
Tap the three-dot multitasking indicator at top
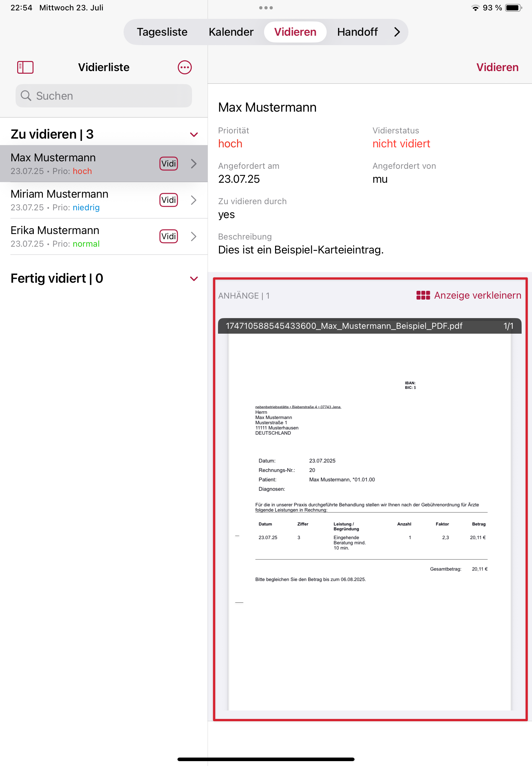(x=266, y=8)
